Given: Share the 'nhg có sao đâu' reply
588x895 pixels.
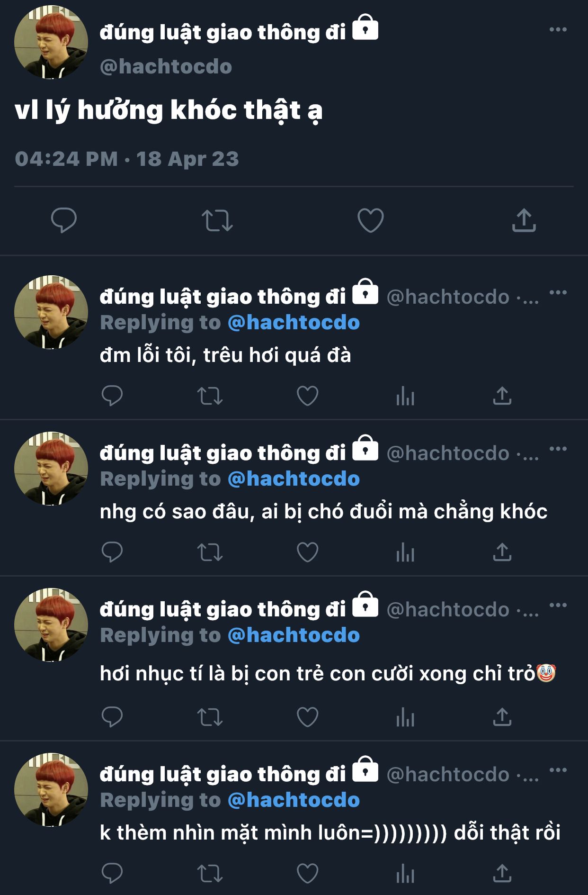Looking at the screenshot, I should [502, 552].
